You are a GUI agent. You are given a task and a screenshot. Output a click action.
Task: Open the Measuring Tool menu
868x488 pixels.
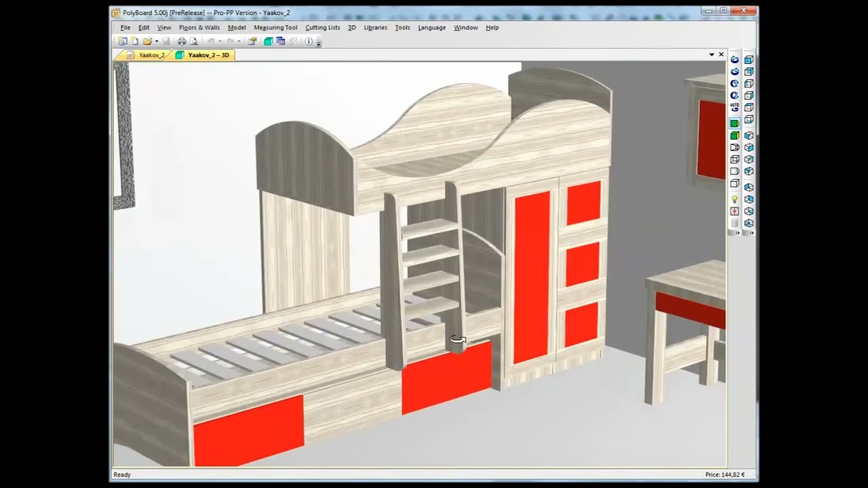pos(275,28)
